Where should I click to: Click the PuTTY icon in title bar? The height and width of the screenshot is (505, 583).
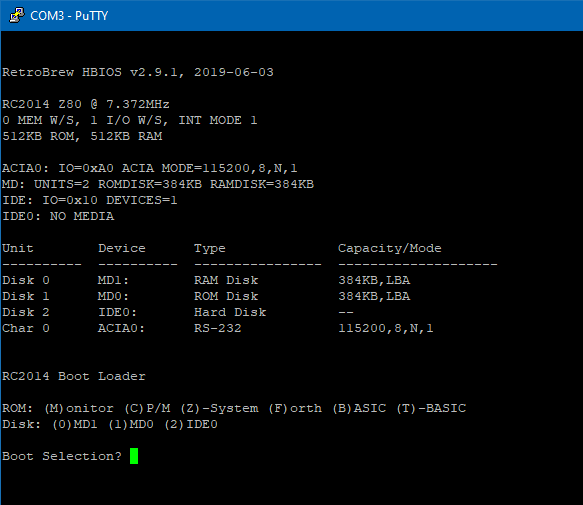[17, 15]
